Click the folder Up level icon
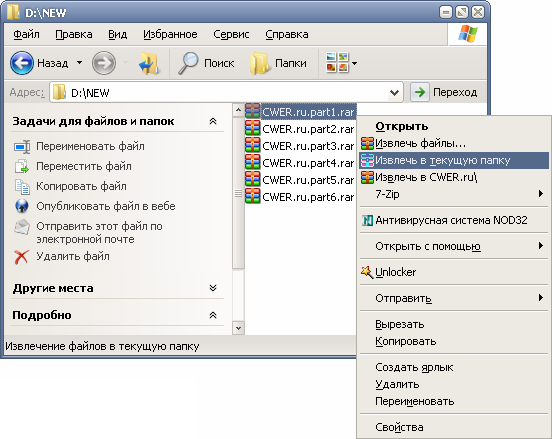Viewport: 552px width, 439px height. [149, 63]
